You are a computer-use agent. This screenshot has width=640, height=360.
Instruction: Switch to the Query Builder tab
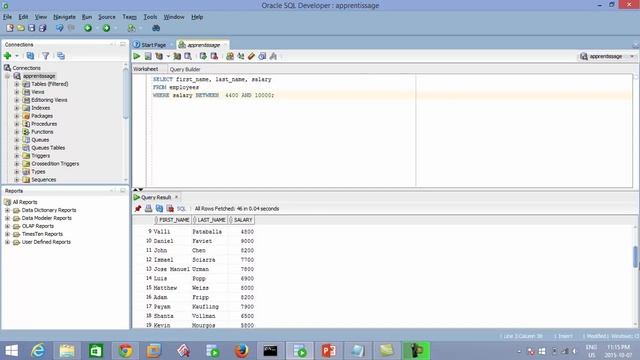185,69
